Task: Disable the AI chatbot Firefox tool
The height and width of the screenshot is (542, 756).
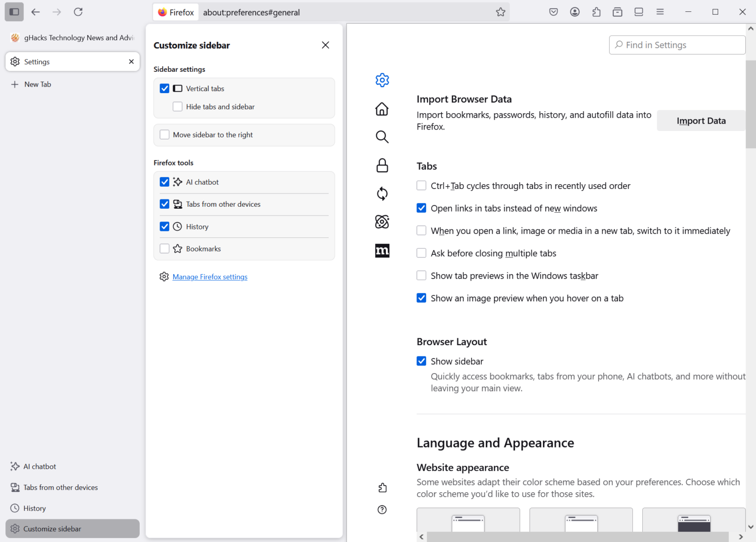Action: click(164, 182)
